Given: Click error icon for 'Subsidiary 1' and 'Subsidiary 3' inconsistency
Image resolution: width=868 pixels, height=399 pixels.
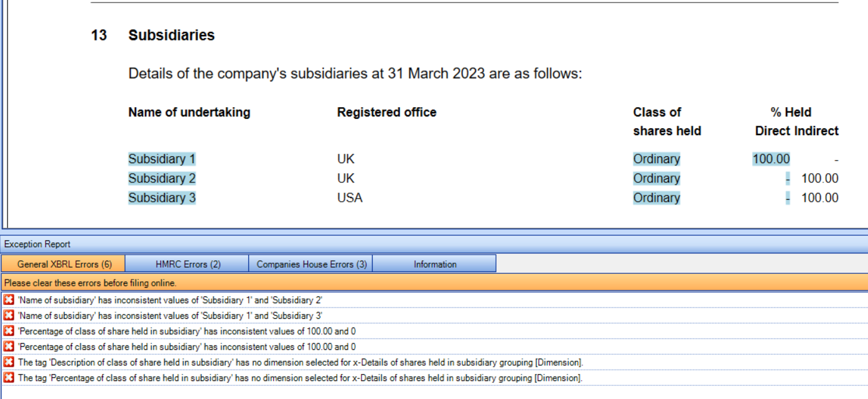Looking at the screenshot, I should (x=9, y=316).
